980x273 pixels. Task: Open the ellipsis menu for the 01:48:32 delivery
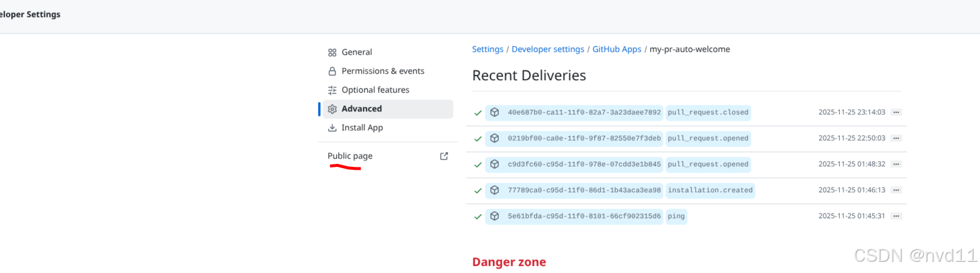coord(896,164)
